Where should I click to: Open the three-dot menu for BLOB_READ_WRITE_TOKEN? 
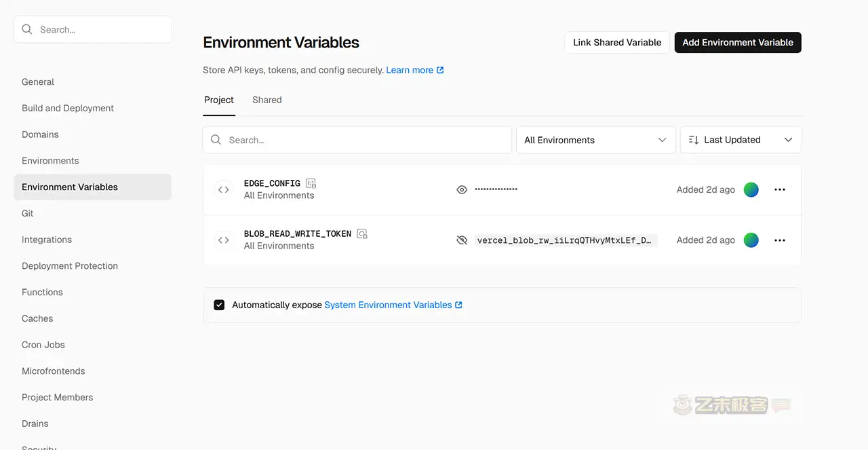780,240
